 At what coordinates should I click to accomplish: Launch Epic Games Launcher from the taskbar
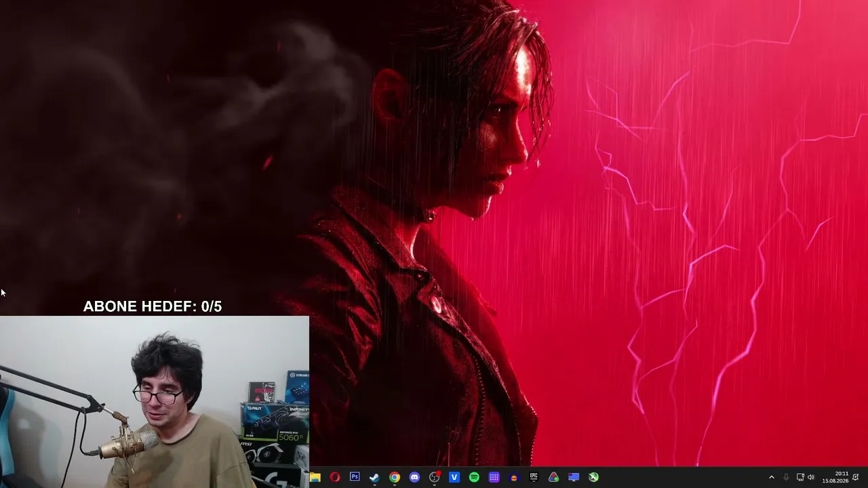click(534, 477)
